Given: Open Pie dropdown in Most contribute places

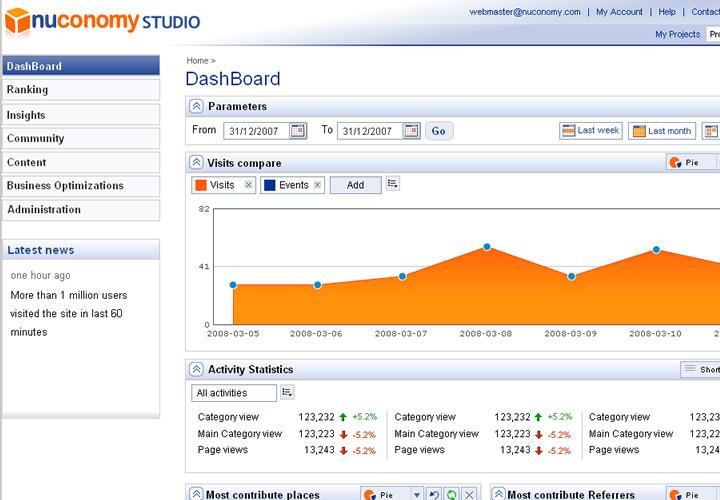Looking at the screenshot, I should tap(390, 494).
